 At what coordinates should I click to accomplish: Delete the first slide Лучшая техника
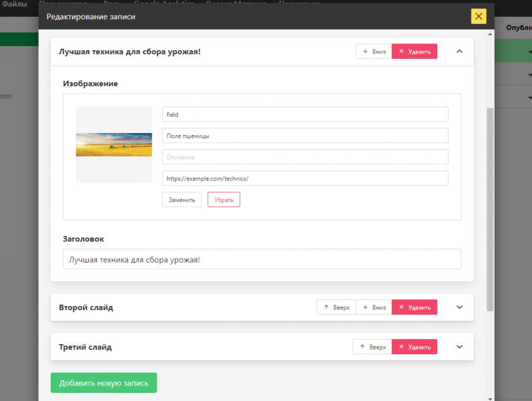[x=415, y=51]
